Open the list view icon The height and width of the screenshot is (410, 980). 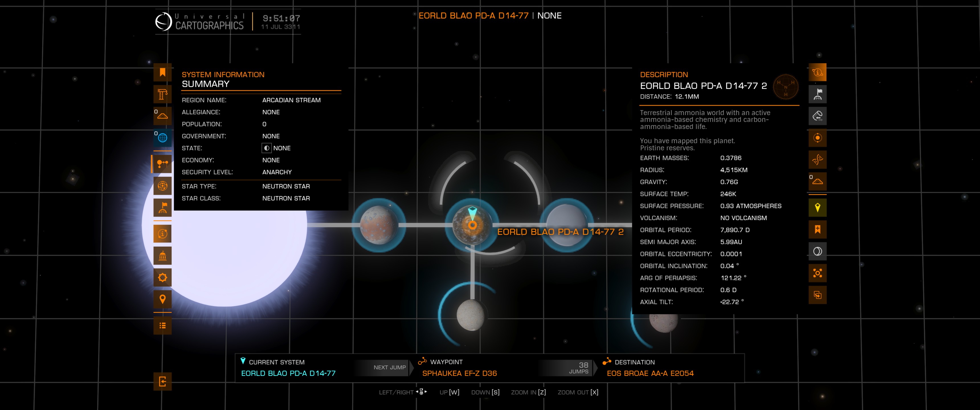click(x=162, y=325)
